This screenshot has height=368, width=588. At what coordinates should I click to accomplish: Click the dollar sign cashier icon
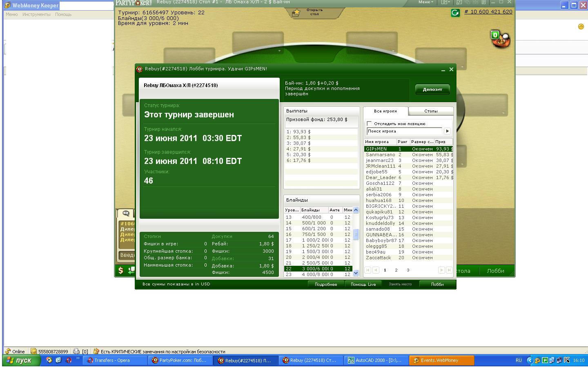point(121,270)
